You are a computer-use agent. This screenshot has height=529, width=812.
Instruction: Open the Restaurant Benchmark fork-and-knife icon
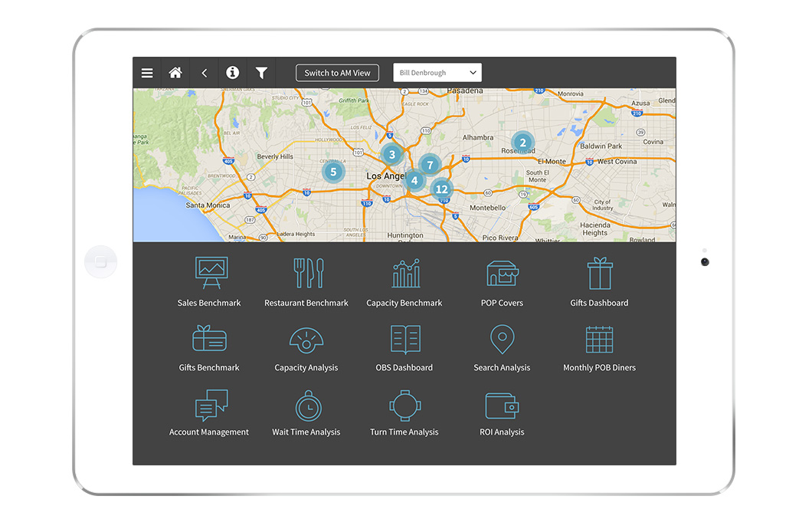pyautogui.click(x=309, y=272)
